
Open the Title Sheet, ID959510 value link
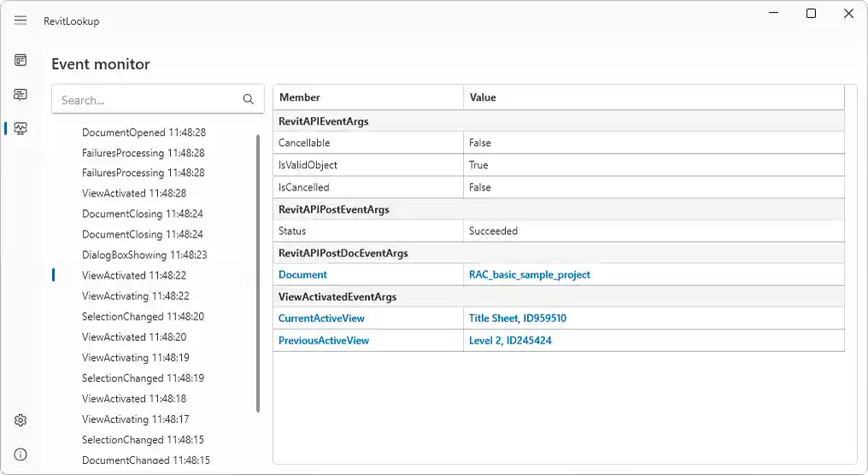coord(518,318)
